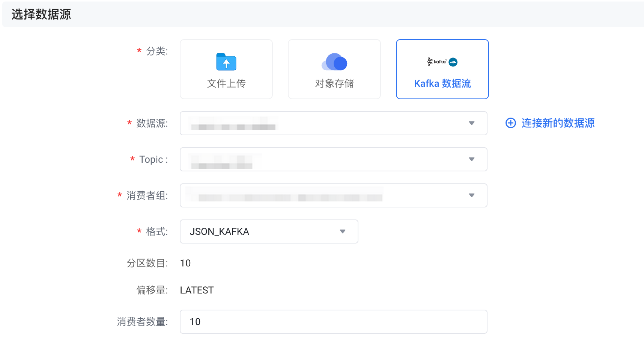Viewport: 644px width, 351px height.
Task: Select the 文件上传 category card
Action: [x=226, y=69]
